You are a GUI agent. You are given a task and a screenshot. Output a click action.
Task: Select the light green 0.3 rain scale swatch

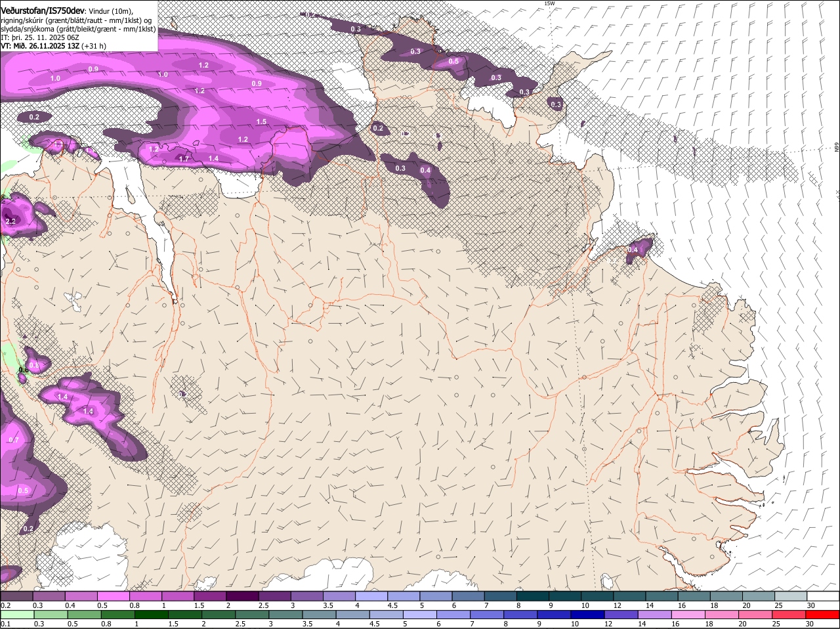pos(51,615)
